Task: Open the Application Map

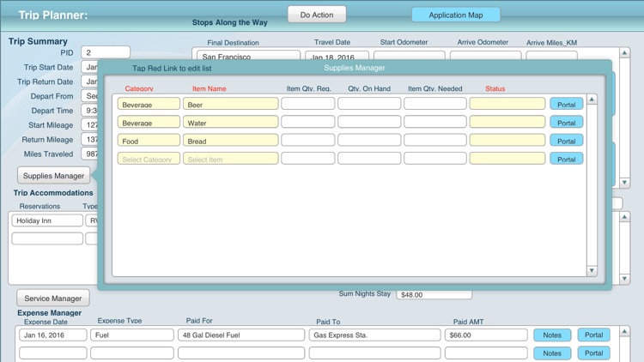Action: [455, 15]
